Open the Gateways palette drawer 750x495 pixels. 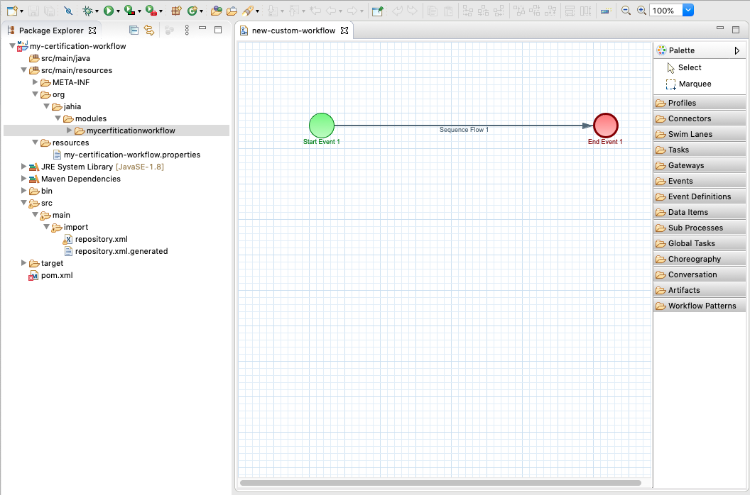coord(686,165)
